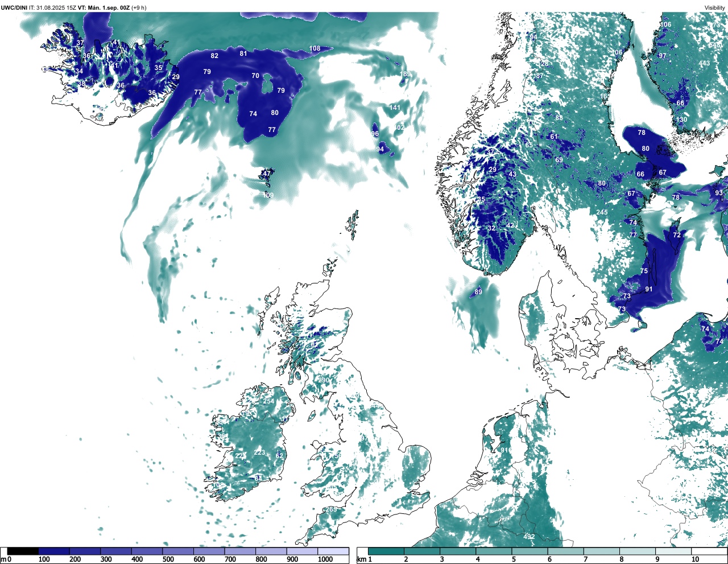Click the 'UWC/DINI' header text
The height and width of the screenshot is (564, 728).
14,7
